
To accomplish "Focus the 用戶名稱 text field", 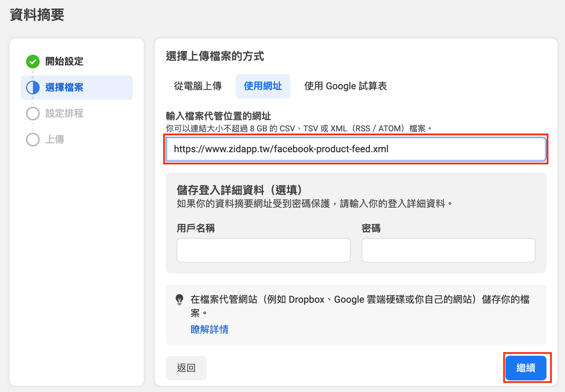I will (263, 250).
